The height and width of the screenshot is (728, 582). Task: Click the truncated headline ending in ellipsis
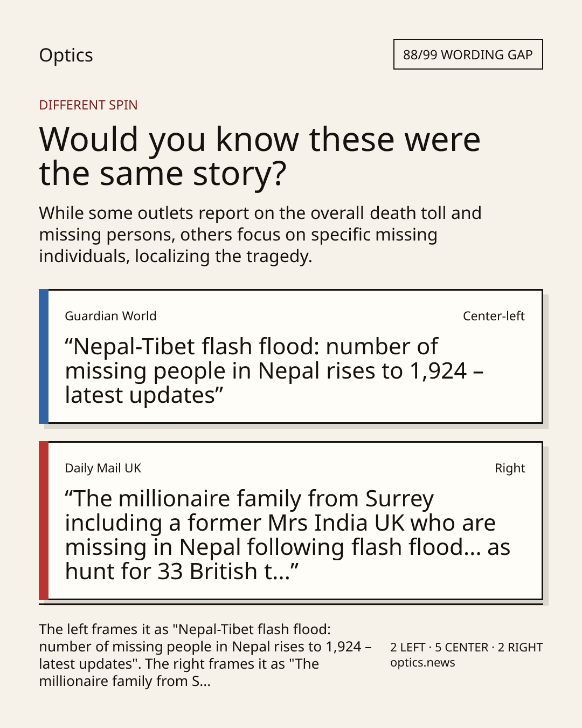(x=287, y=535)
